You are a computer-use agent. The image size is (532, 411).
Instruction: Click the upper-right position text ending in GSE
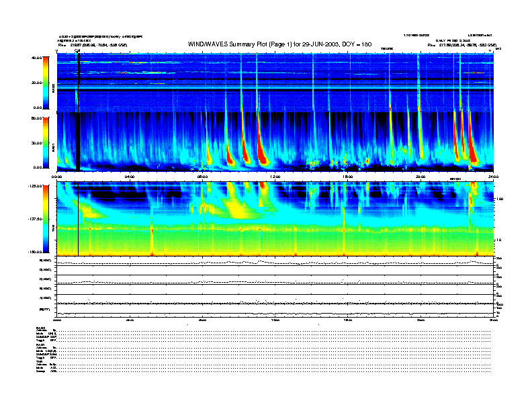pos(462,45)
